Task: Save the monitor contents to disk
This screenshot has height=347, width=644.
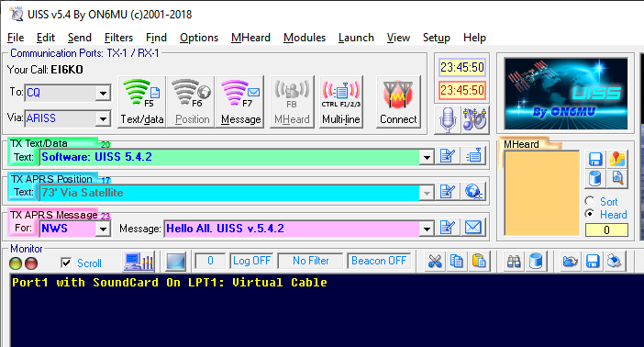Action: pos(593,261)
